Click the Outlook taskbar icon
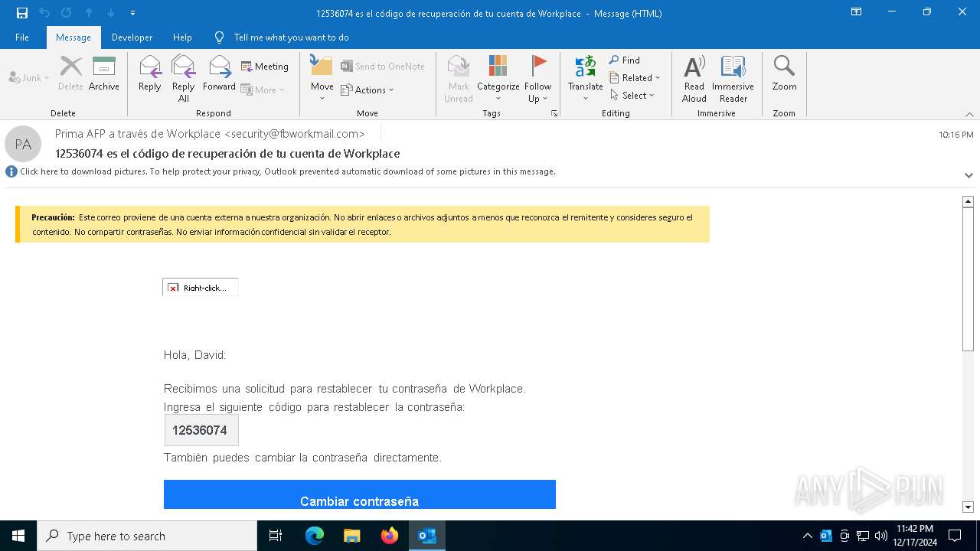 point(426,536)
